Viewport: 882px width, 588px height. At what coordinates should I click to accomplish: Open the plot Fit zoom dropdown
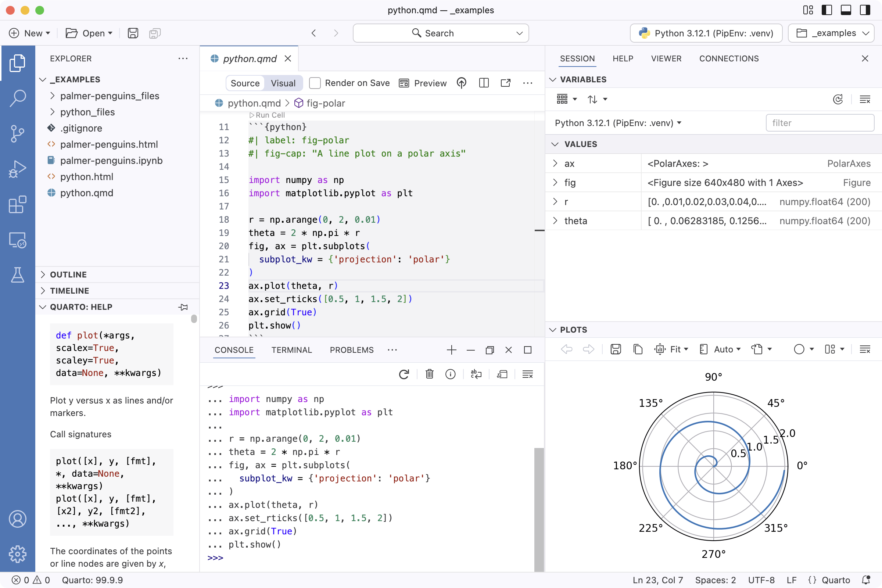coord(672,349)
